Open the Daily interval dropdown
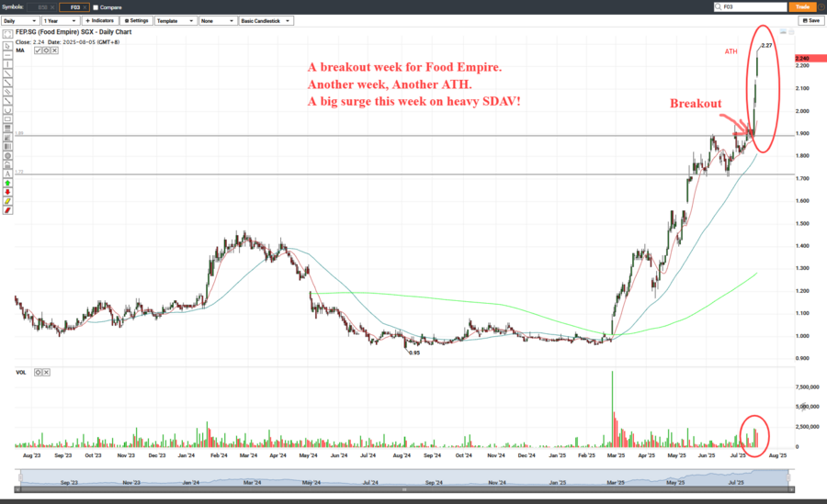Viewport: 827px width, 504px height. [x=20, y=21]
